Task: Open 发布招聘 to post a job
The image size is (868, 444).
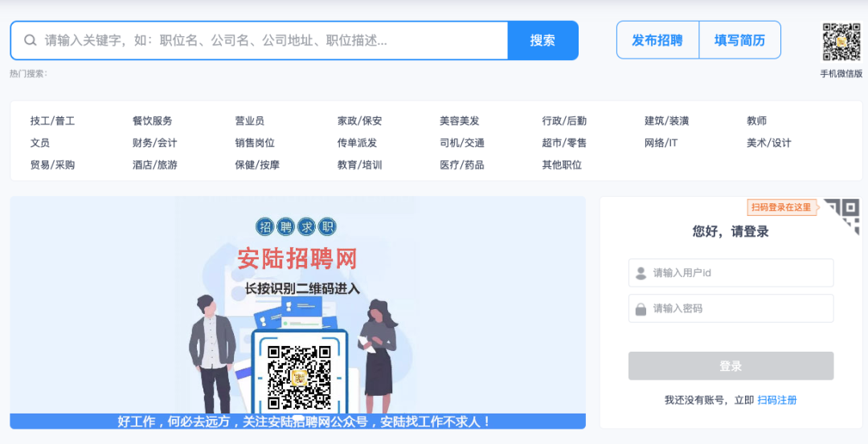Action: 657,40
